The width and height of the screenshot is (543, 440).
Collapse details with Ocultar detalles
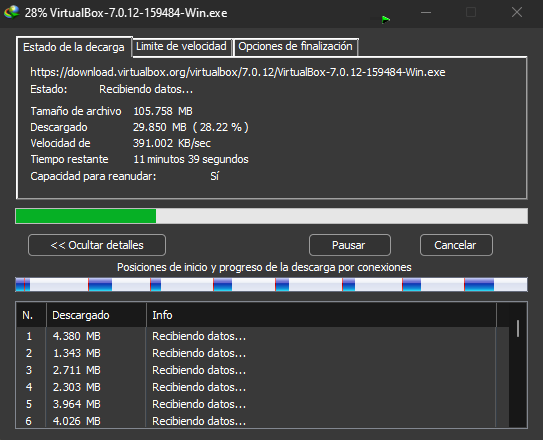pos(97,245)
